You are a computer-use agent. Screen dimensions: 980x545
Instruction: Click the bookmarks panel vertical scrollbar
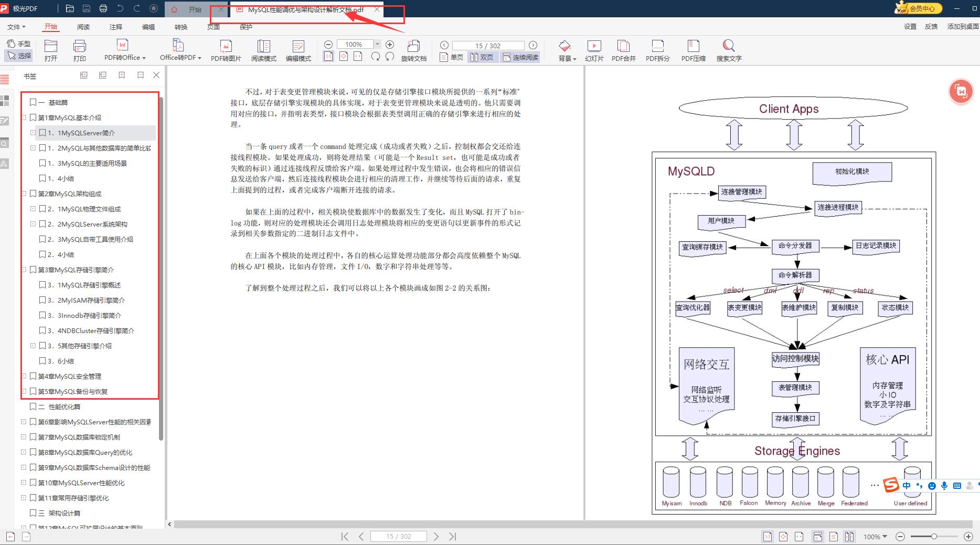pyautogui.click(x=161, y=269)
